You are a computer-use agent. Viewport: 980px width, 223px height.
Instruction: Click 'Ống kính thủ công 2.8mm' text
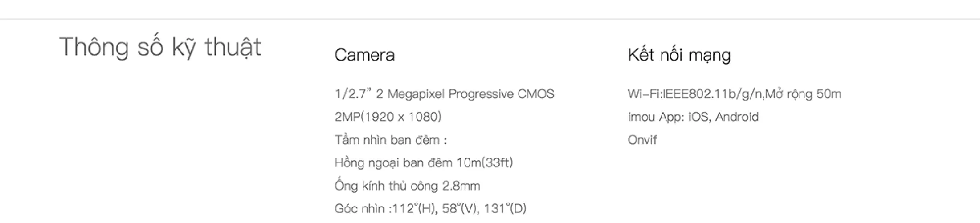[x=408, y=186]
